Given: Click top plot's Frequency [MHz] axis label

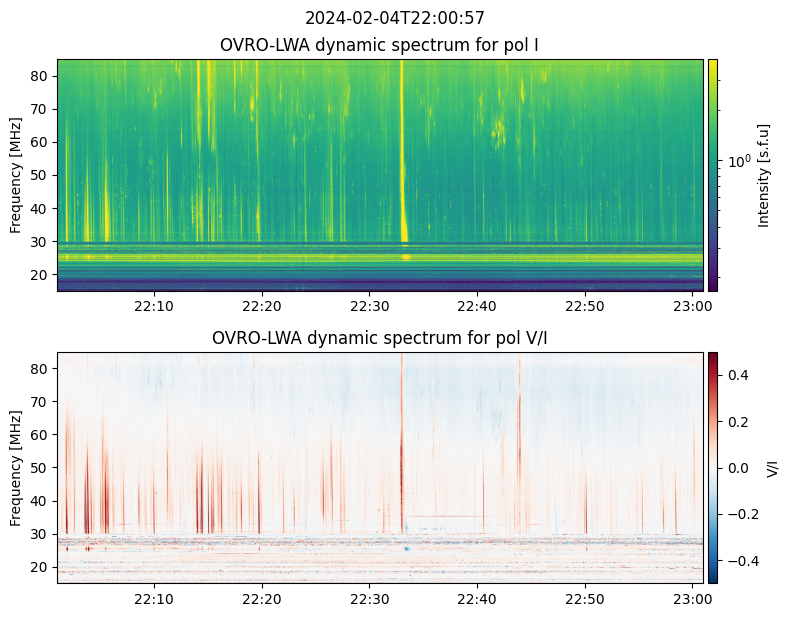Looking at the screenshot, I should click(16, 175).
